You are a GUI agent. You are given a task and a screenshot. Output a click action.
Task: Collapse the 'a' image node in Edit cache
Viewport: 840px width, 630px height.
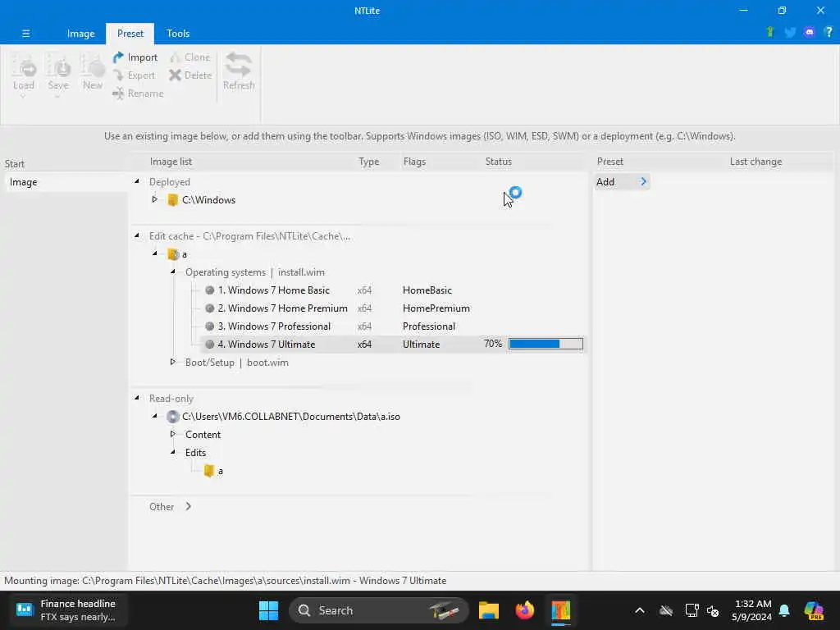(x=155, y=253)
